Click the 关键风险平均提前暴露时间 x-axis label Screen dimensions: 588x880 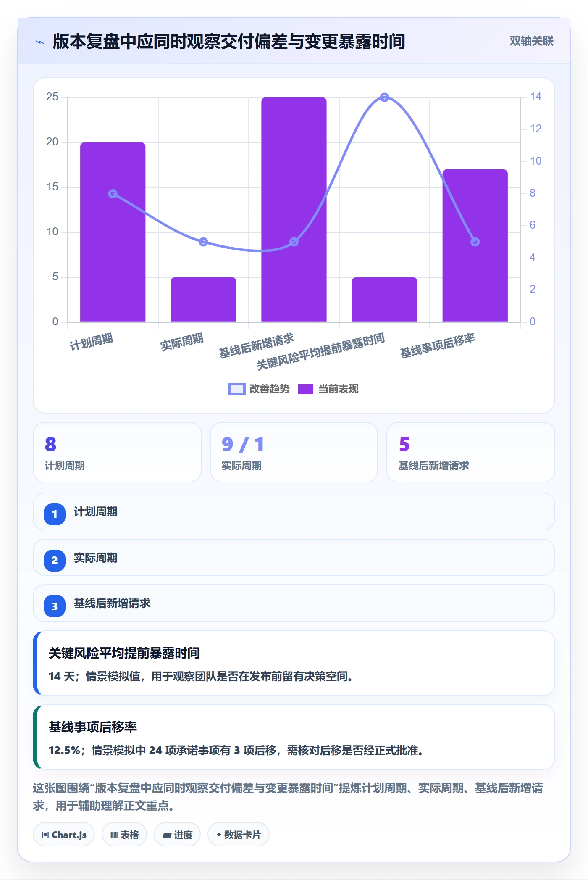click(321, 352)
